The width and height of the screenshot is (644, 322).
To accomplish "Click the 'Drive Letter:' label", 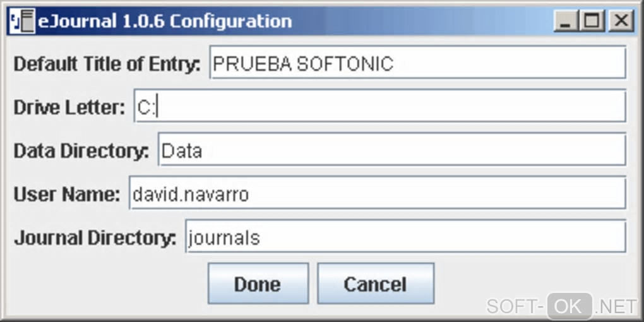I will click(x=69, y=107).
